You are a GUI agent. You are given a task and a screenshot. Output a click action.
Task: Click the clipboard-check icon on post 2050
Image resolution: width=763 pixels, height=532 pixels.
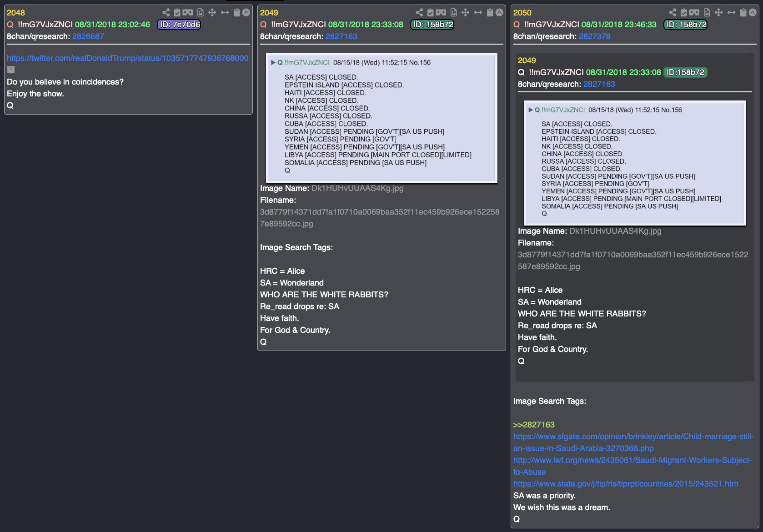point(684,13)
